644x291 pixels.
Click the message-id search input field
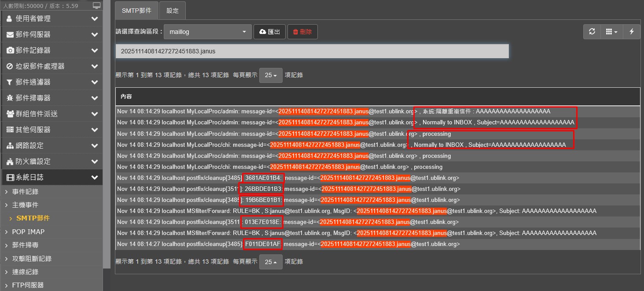click(x=312, y=51)
